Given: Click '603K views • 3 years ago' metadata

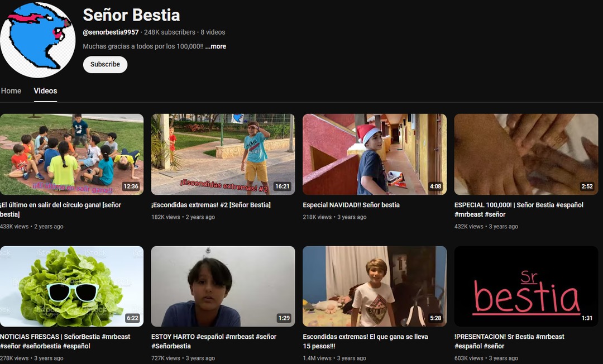Looking at the screenshot, I should coord(486,358).
